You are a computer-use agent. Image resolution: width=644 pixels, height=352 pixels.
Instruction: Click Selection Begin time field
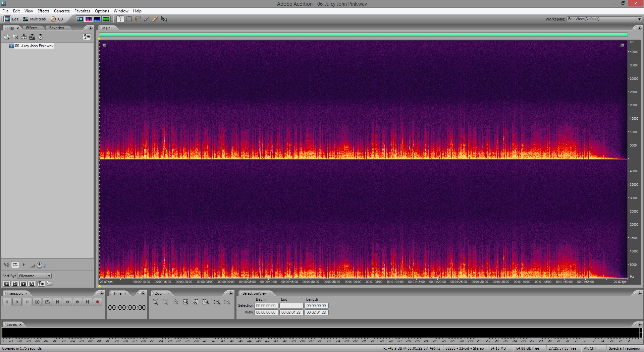(x=266, y=306)
